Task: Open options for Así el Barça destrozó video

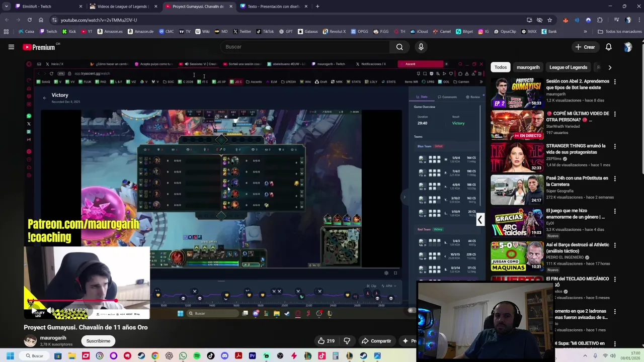Action: (615, 245)
